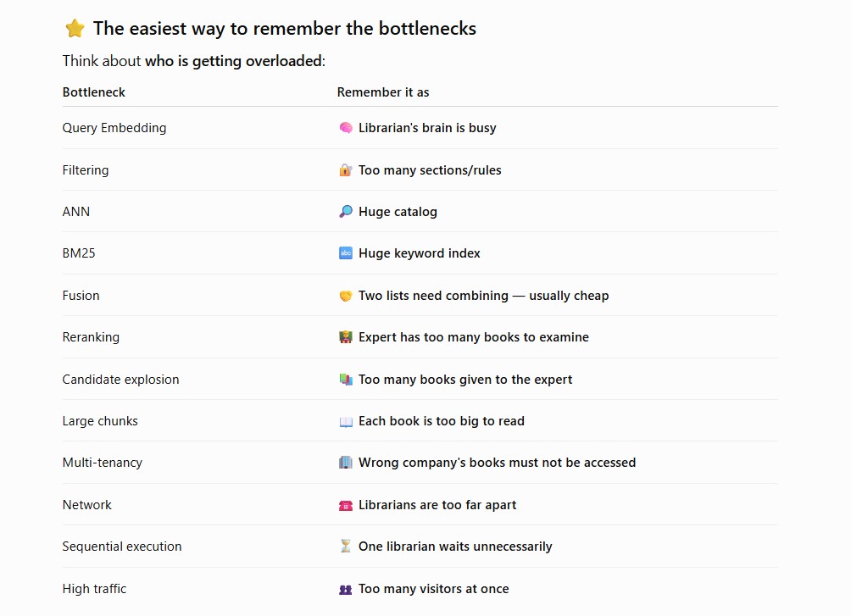Click the hourglass emoji in Sequential execution row

pos(346,546)
